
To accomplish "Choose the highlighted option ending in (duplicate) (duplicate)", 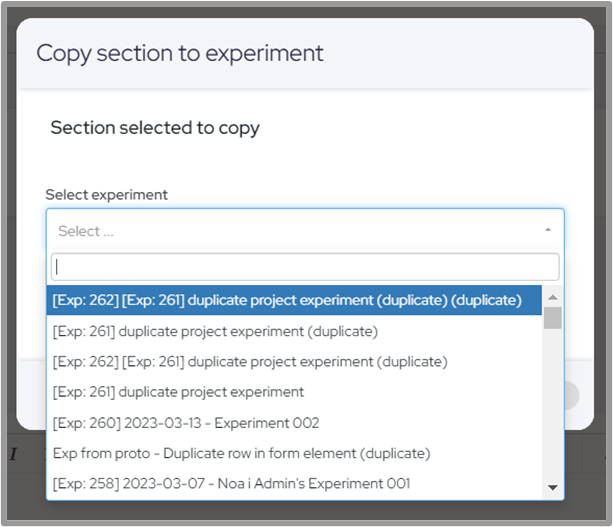I will pos(287,300).
